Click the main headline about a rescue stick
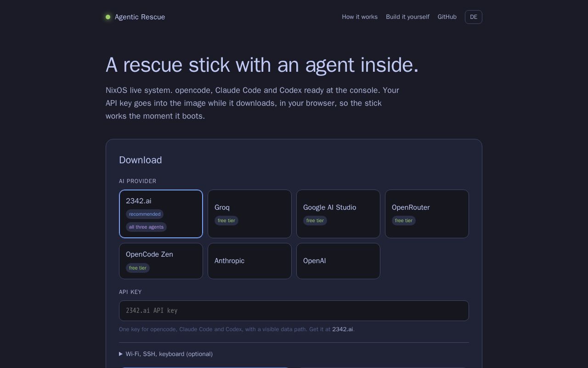588x368 pixels. click(x=262, y=65)
